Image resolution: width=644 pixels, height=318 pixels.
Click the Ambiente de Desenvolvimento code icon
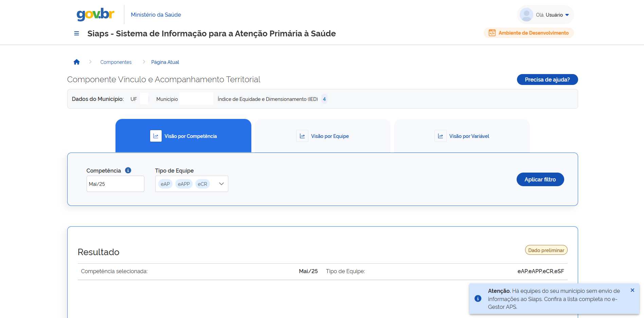coord(492,33)
